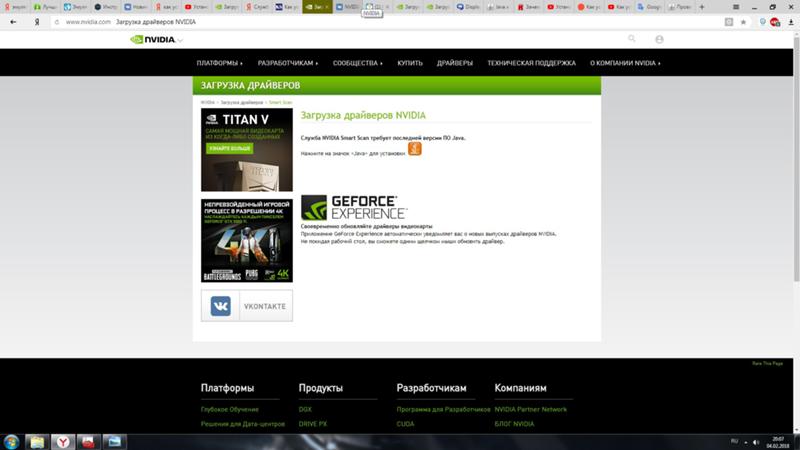Open the browser hamburger menu
Viewport: 800px width, 450px height.
coord(736,7)
